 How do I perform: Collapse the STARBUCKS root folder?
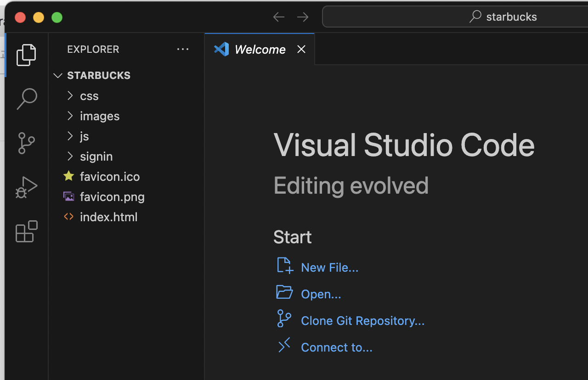(58, 75)
